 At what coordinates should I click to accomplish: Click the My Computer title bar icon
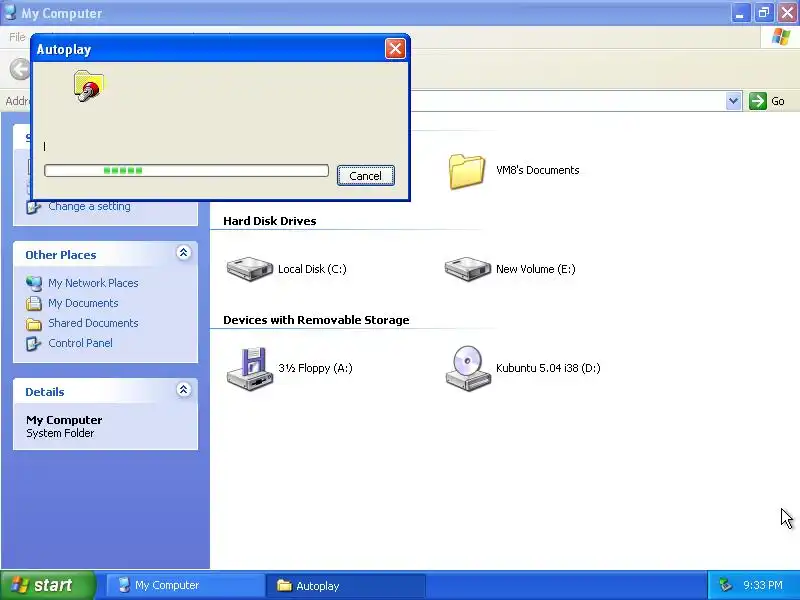(11, 13)
